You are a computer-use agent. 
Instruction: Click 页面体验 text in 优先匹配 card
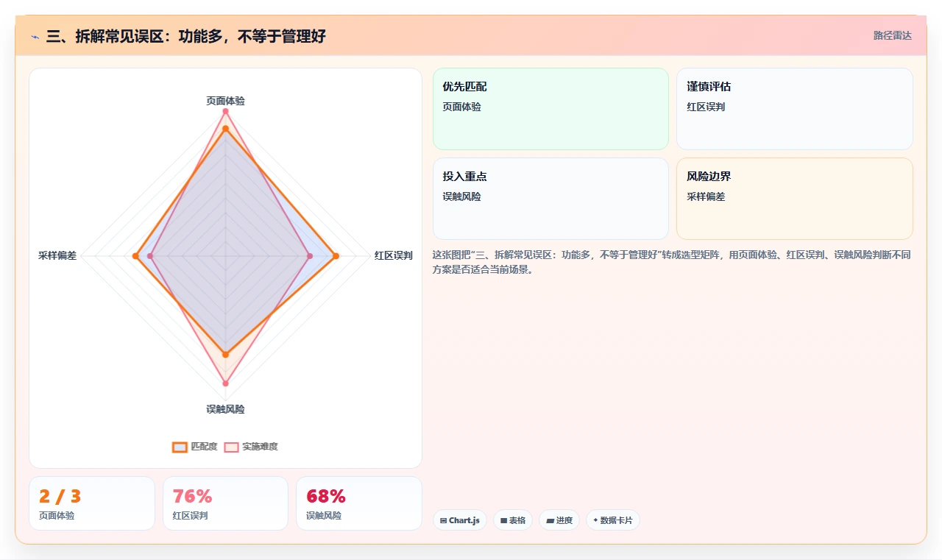[x=462, y=107]
